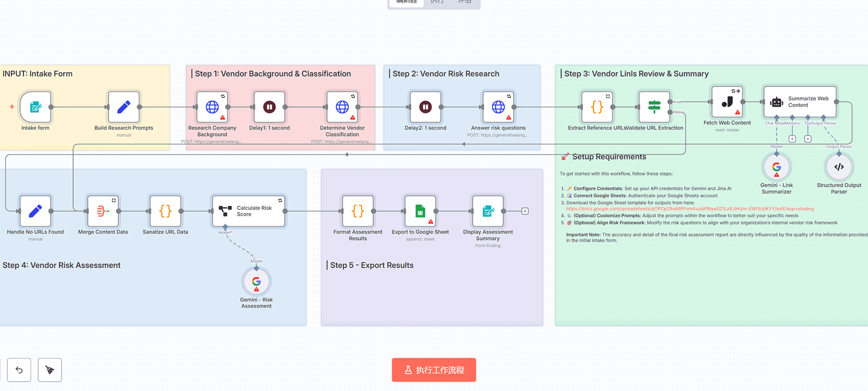Select the Validate URL Extraction node
This screenshot has width=868, height=391.
click(654, 107)
